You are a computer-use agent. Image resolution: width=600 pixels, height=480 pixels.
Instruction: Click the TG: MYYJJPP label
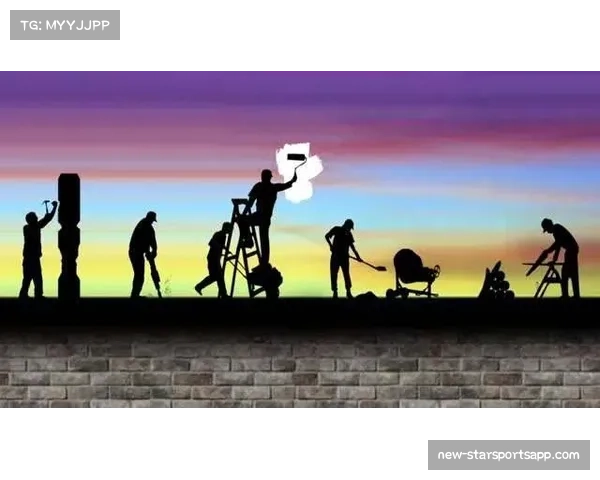pyautogui.click(x=64, y=24)
